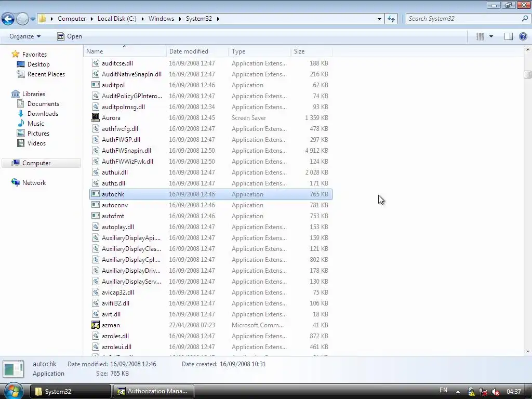The height and width of the screenshot is (399, 532).
Task: Click the scroll down arrow of file list
Action: [x=528, y=352]
